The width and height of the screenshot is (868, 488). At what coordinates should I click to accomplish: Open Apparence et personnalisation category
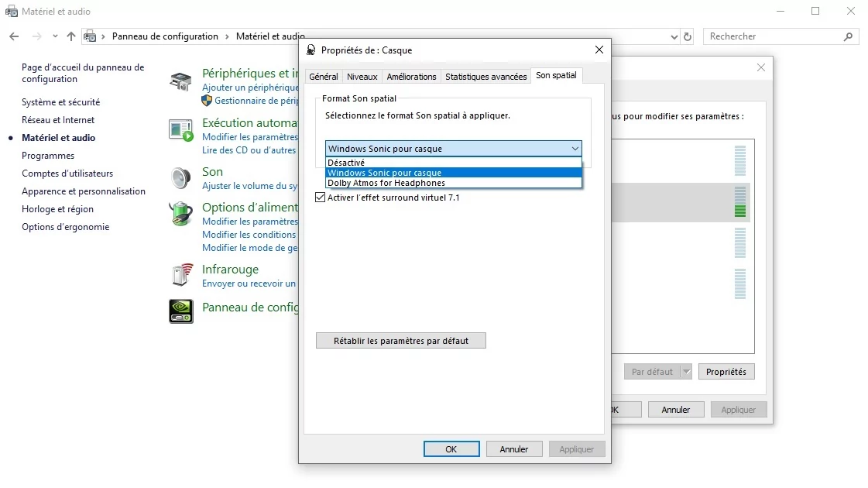pos(84,191)
